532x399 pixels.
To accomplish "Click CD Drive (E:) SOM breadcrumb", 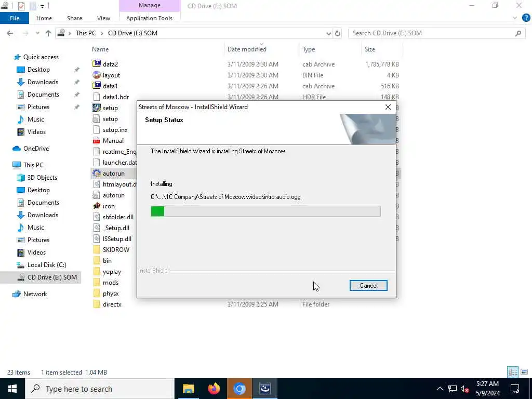I will coord(132,33).
